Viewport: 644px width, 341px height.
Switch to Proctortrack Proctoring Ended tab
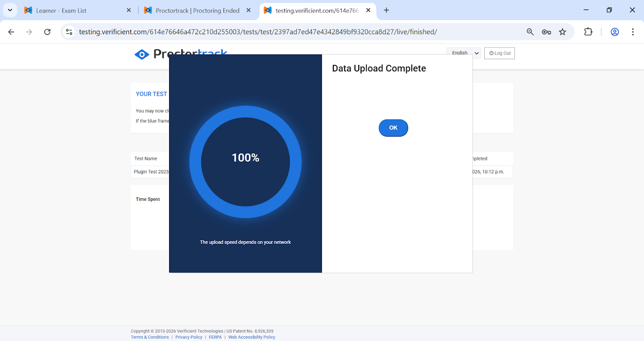point(197,10)
